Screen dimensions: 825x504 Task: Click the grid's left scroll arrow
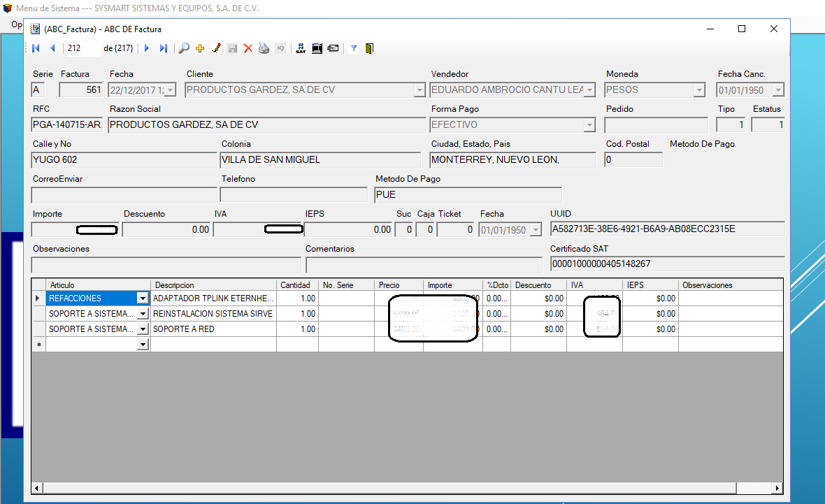(x=36, y=488)
